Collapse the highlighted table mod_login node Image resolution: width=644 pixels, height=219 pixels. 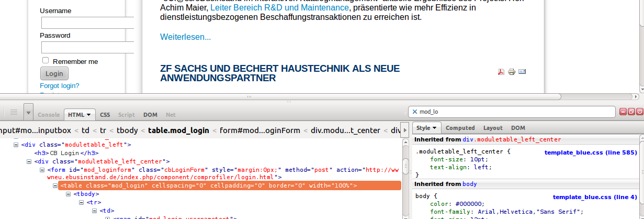(55, 185)
